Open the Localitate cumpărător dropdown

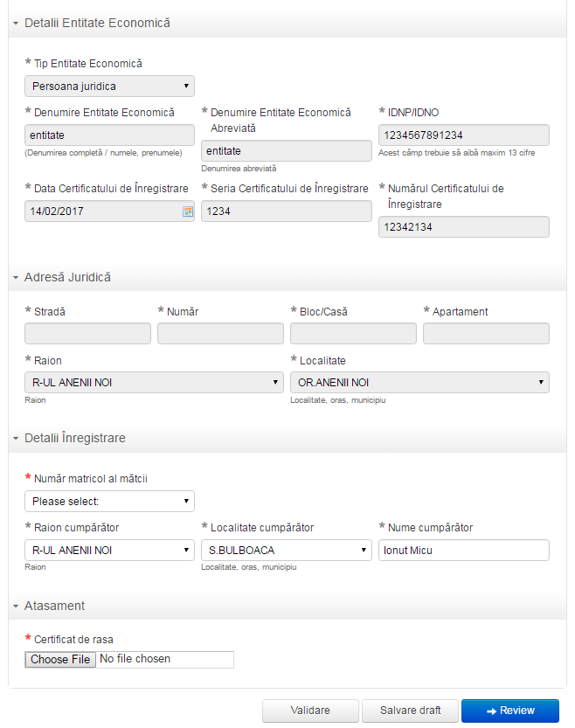coord(287,551)
